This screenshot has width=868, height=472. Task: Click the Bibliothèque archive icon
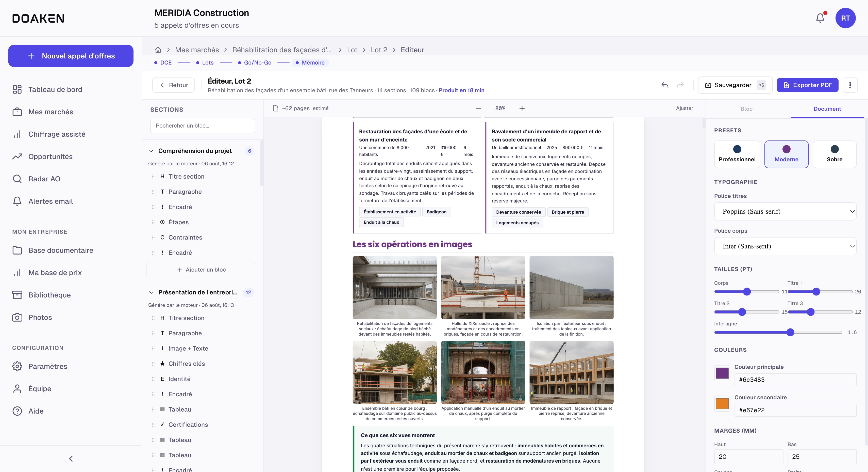tap(17, 295)
